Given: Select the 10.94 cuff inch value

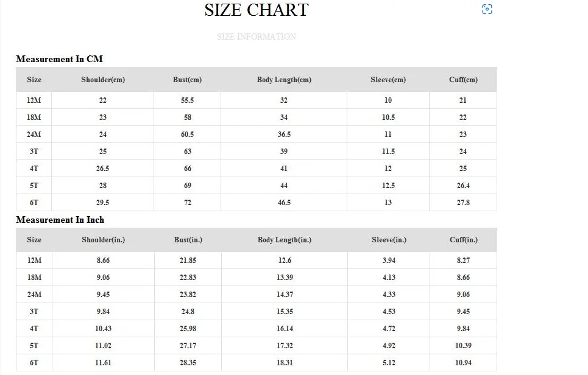Looking at the screenshot, I should [x=463, y=363].
